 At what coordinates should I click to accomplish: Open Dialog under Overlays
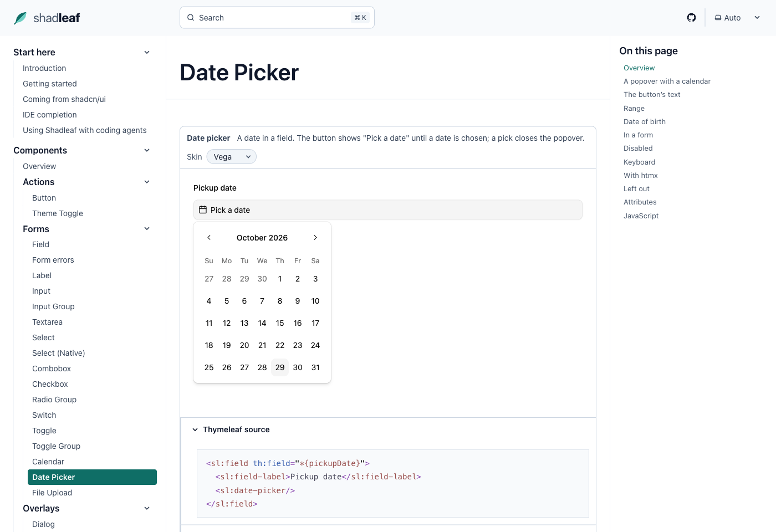click(x=43, y=524)
